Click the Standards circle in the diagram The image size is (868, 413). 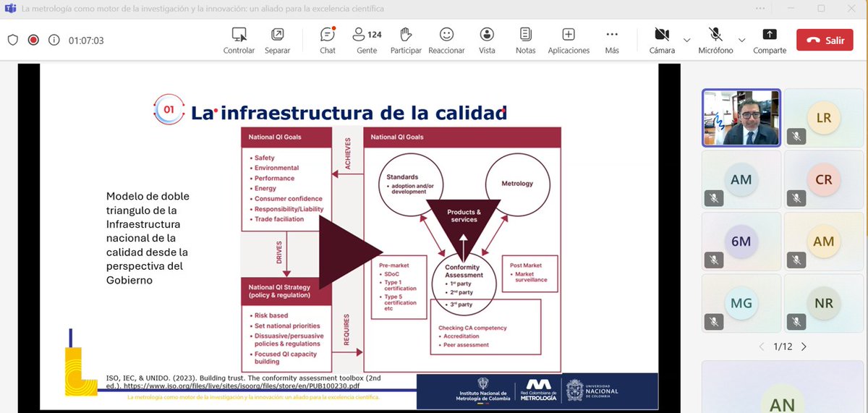[412, 184]
